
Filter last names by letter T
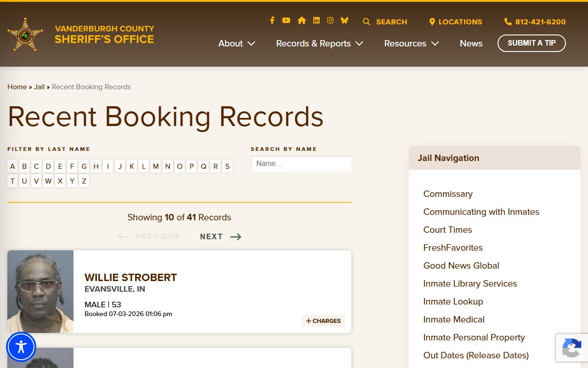point(12,181)
